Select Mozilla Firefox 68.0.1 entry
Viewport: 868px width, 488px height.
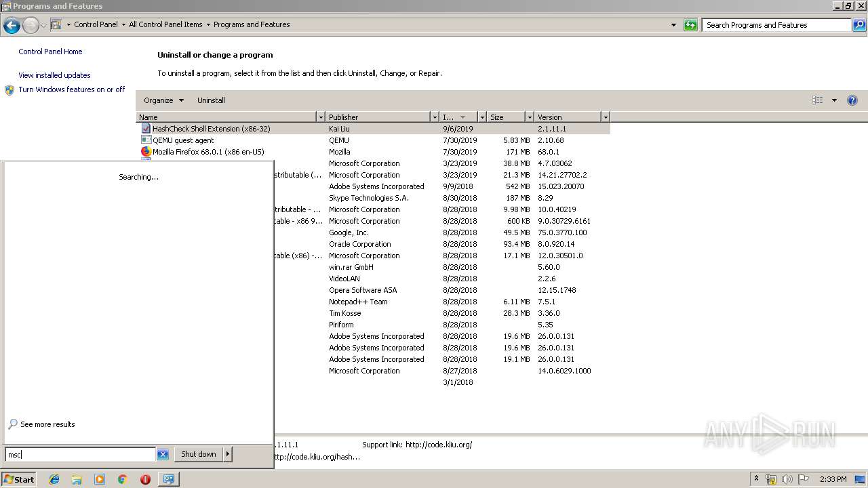[x=374, y=152]
